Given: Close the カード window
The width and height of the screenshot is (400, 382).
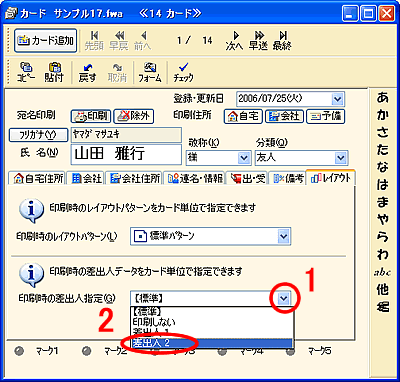Looking at the screenshot, I should point(387,14).
